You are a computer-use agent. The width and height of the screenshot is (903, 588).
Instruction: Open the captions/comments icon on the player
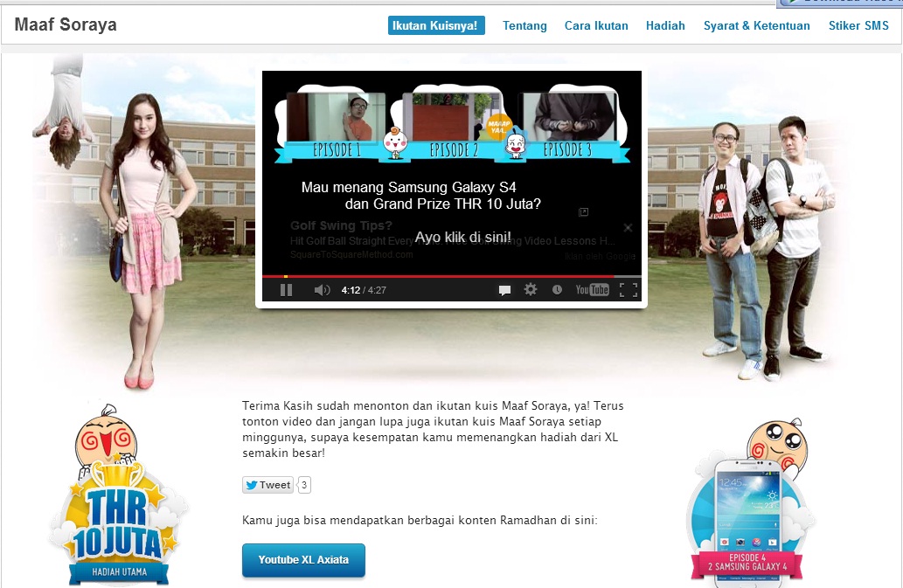[504, 288]
